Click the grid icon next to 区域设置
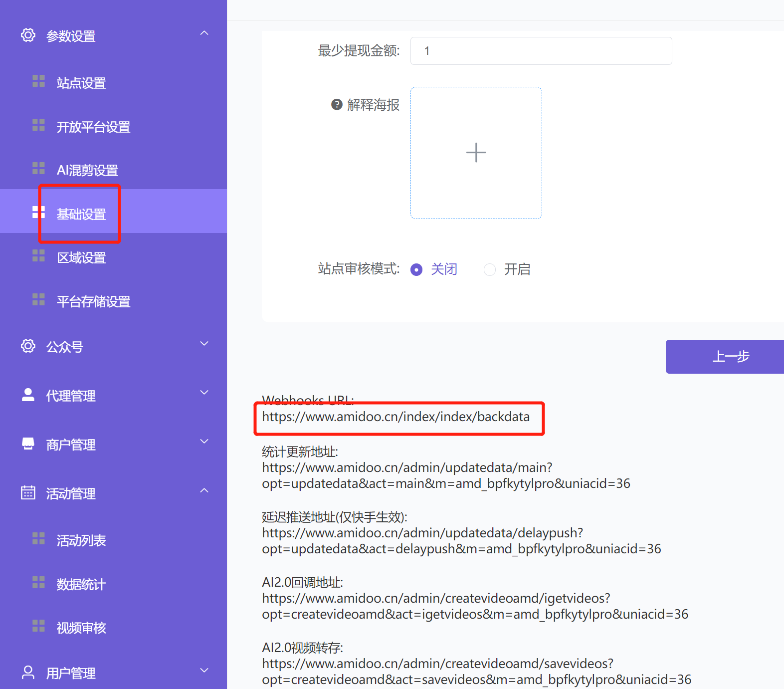 click(38, 255)
